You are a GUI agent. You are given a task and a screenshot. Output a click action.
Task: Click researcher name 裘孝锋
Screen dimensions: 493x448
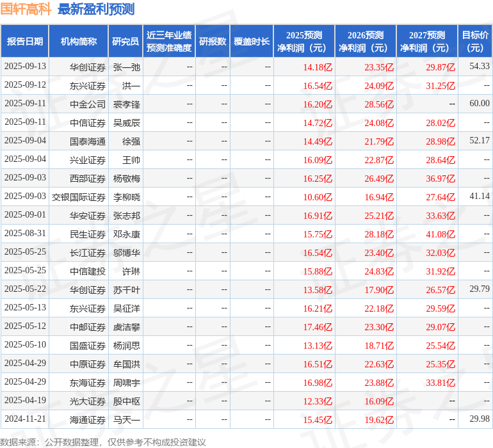point(126,104)
